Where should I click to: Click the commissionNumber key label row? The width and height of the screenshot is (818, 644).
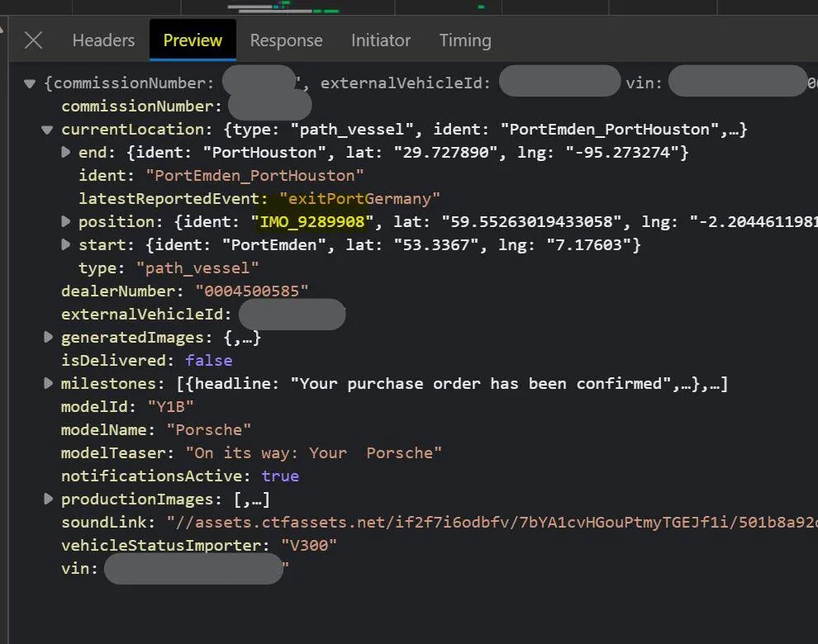141,107
